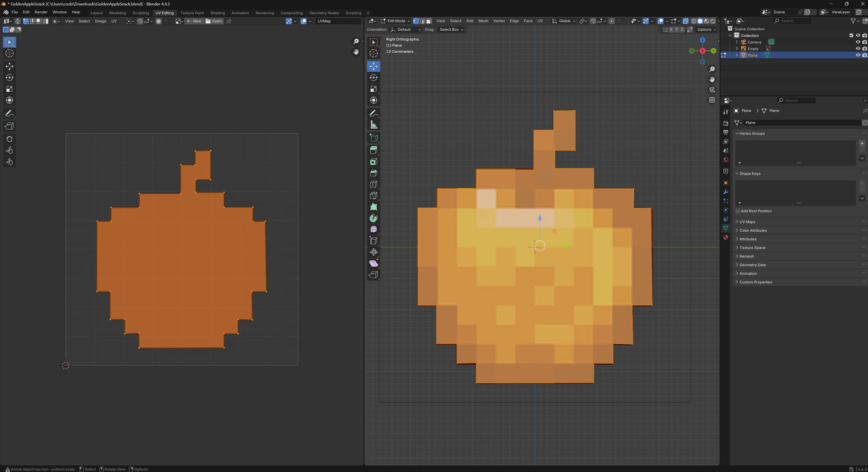Screen dimensions: 868x472
Task: Activate the Smooth tool
Action: 373,229
